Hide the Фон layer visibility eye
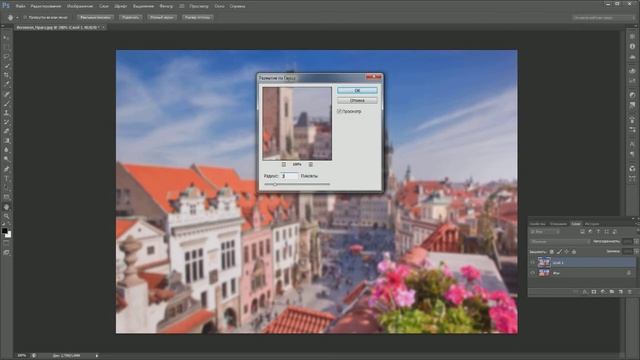 (533, 273)
